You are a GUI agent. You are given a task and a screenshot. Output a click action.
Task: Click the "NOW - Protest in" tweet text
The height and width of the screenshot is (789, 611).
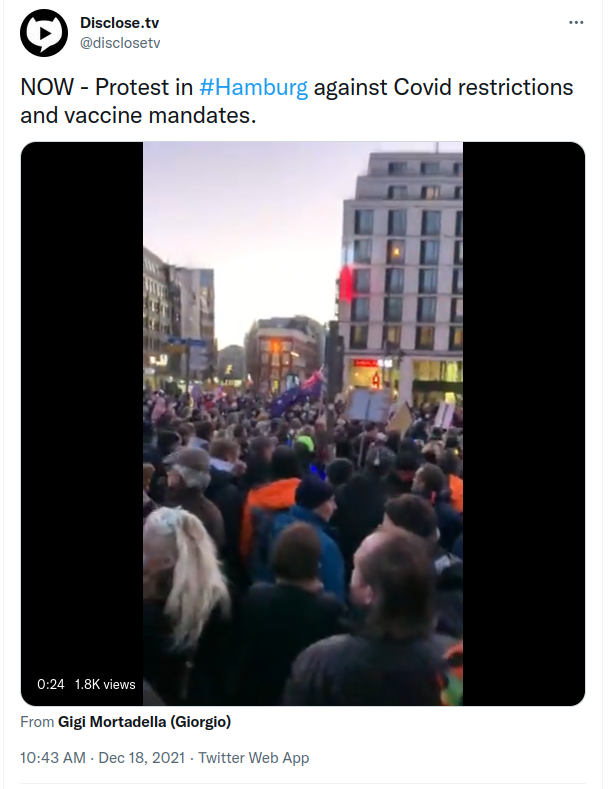[107, 88]
